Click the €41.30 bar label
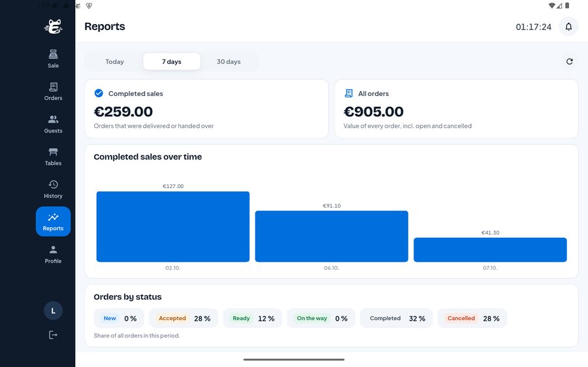The height and width of the screenshot is (367, 588). click(x=490, y=232)
